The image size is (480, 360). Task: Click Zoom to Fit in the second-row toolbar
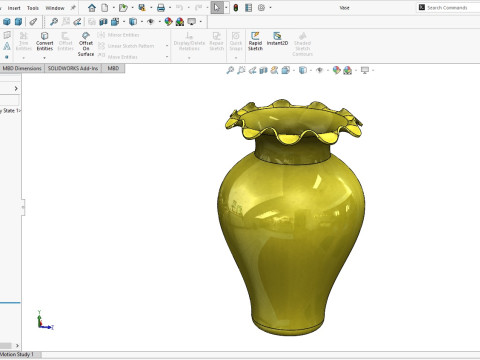coord(53,22)
